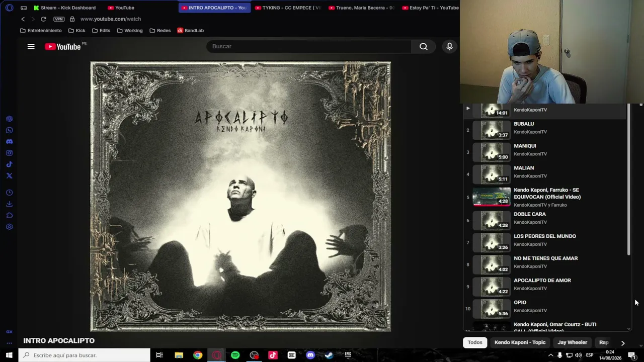View site info via the padlock icon
Viewport: 644px width, 362px height.
click(72, 19)
